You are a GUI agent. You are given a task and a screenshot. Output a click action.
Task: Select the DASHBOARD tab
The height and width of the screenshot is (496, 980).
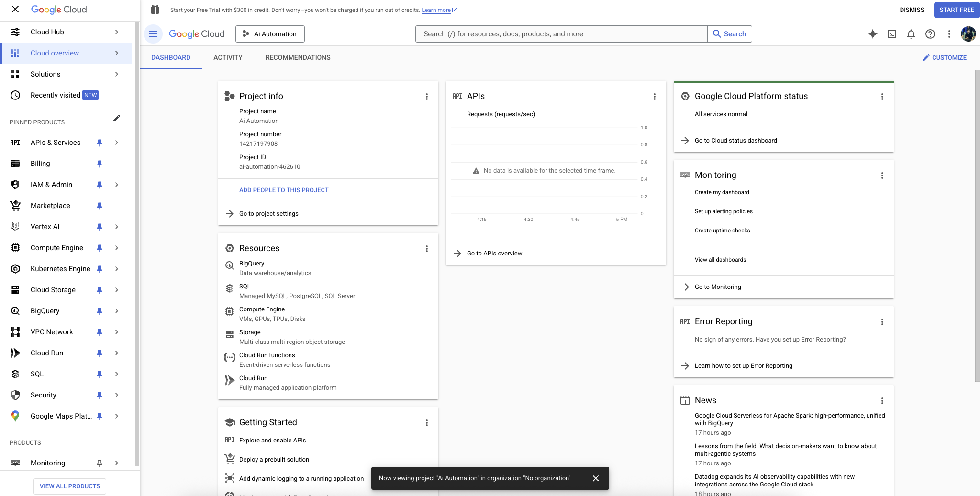point(171,57)
